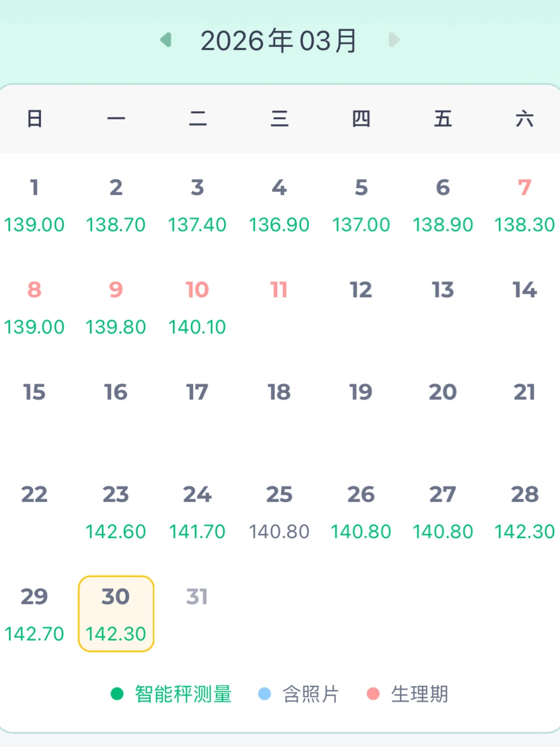
Task: Click the grayed date 31
Action: [x=198, y=597]
